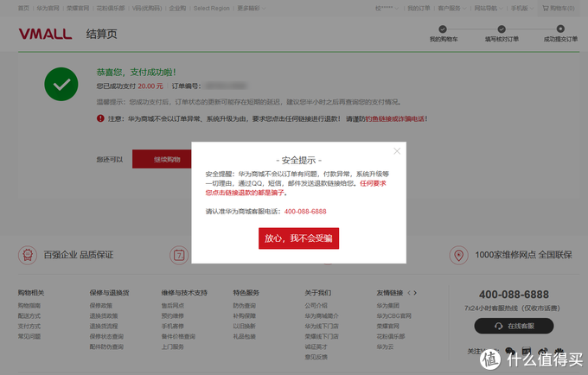Click the 我的购物车 step indicator
The height and width of the screenshot is (375, 588).
[x=444, y=34]
